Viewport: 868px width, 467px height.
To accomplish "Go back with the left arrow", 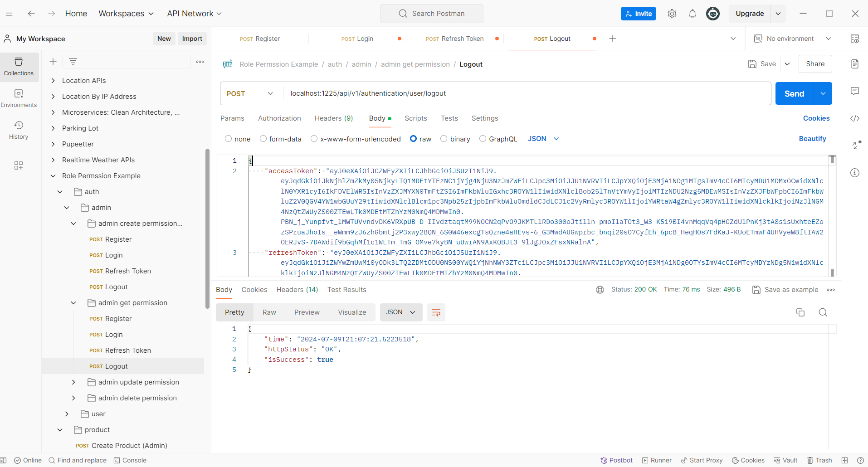I will click(31, 14).
